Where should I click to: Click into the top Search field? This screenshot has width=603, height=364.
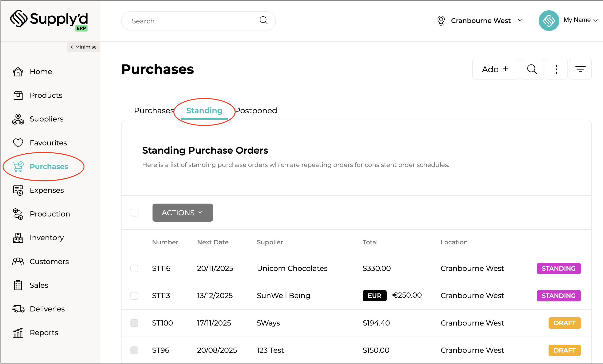pos(193,21)
